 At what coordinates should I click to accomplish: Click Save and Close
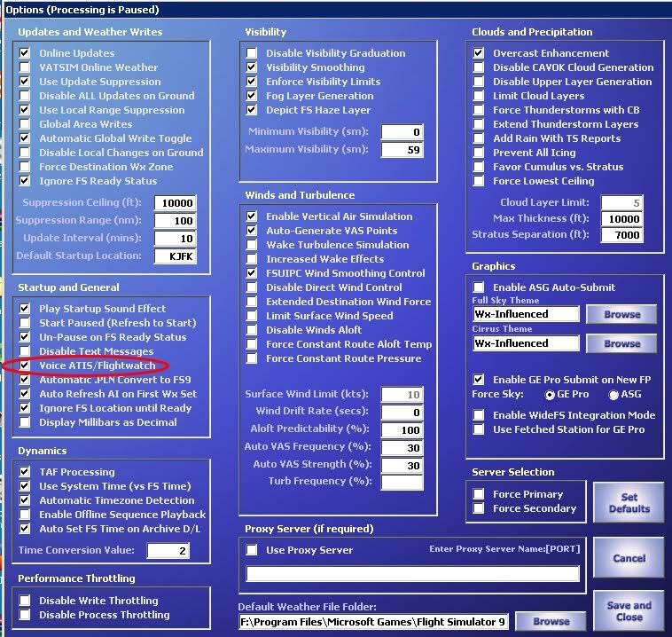point(629,611)
